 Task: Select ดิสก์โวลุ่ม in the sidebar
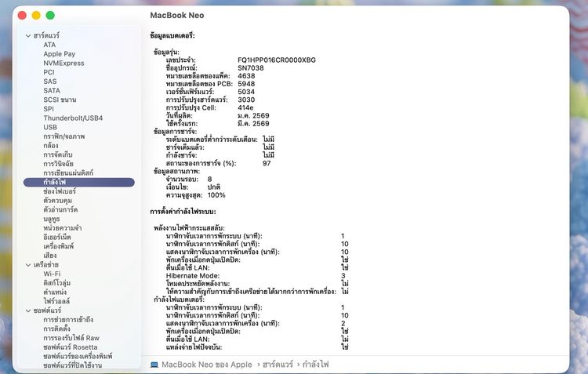tap(56, 283)
